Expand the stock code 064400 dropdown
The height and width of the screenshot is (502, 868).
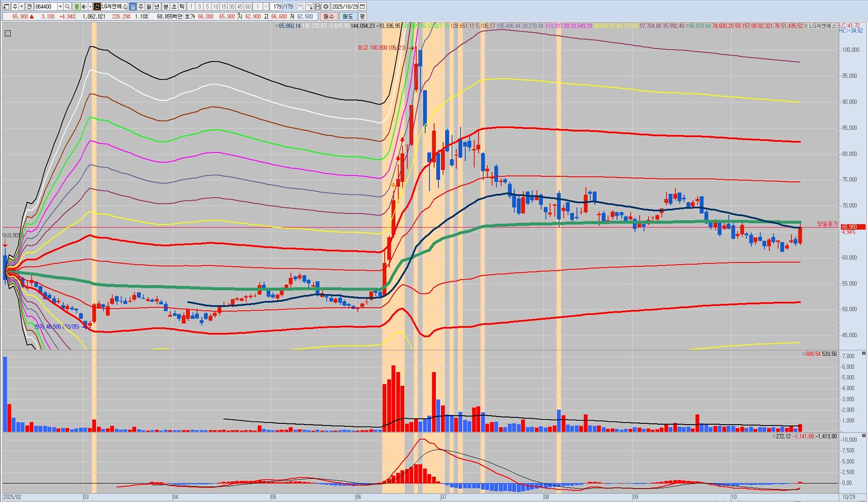click(60, 7)
